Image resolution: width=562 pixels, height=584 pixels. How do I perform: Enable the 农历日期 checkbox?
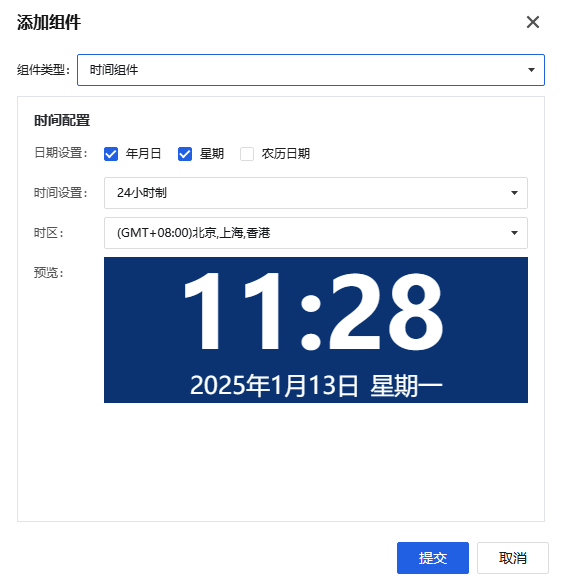click(247, 154)
